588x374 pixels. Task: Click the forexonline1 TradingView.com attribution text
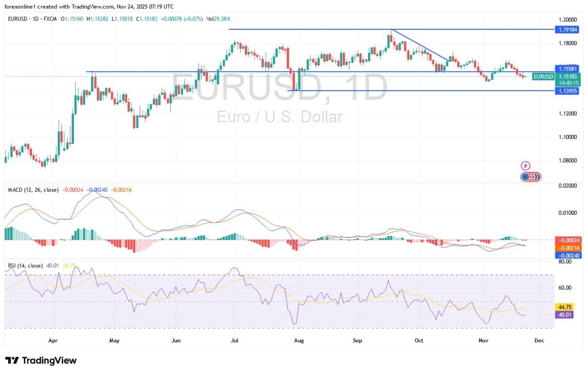point(89,6)
